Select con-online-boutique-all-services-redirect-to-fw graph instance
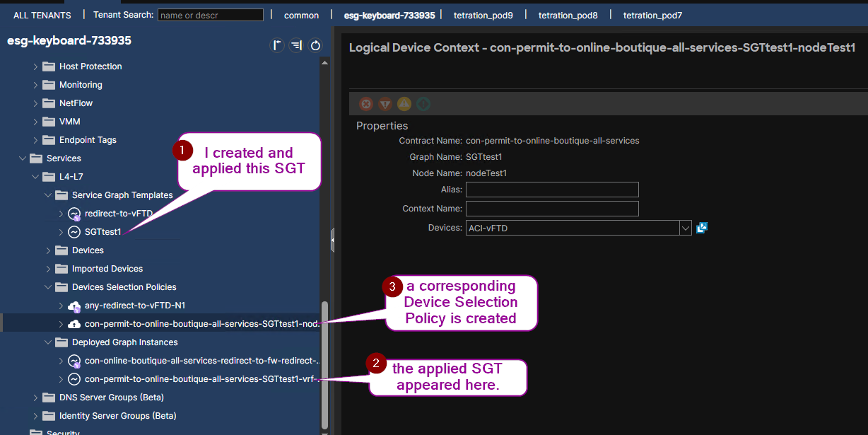 (x=202, y=361)
